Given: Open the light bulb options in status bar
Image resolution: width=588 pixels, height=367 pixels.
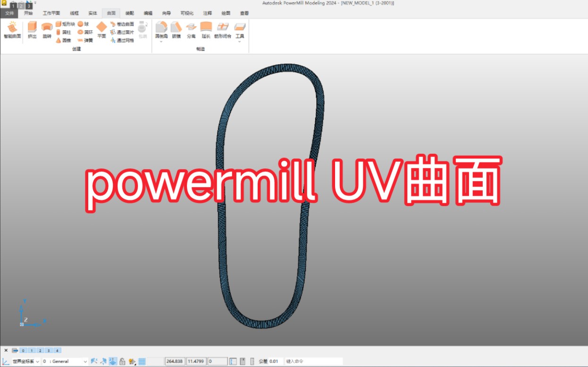Looking at the screenshot, I should click(x=132, y=361).
